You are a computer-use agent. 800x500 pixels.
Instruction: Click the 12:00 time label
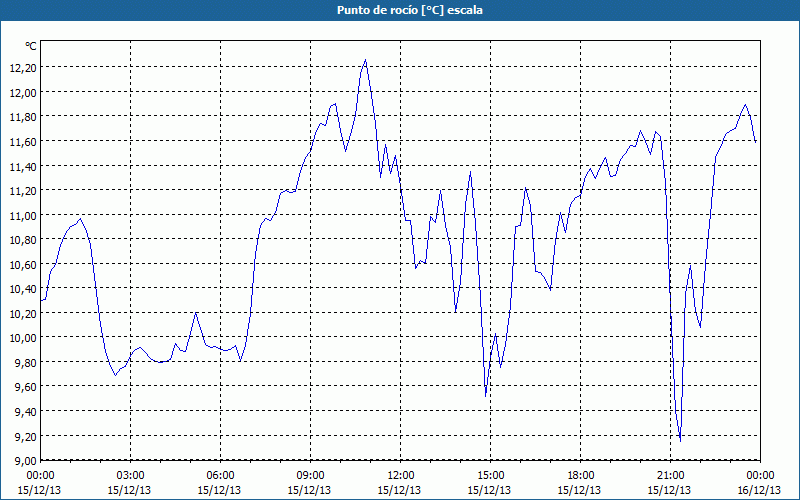click(401, 475)
